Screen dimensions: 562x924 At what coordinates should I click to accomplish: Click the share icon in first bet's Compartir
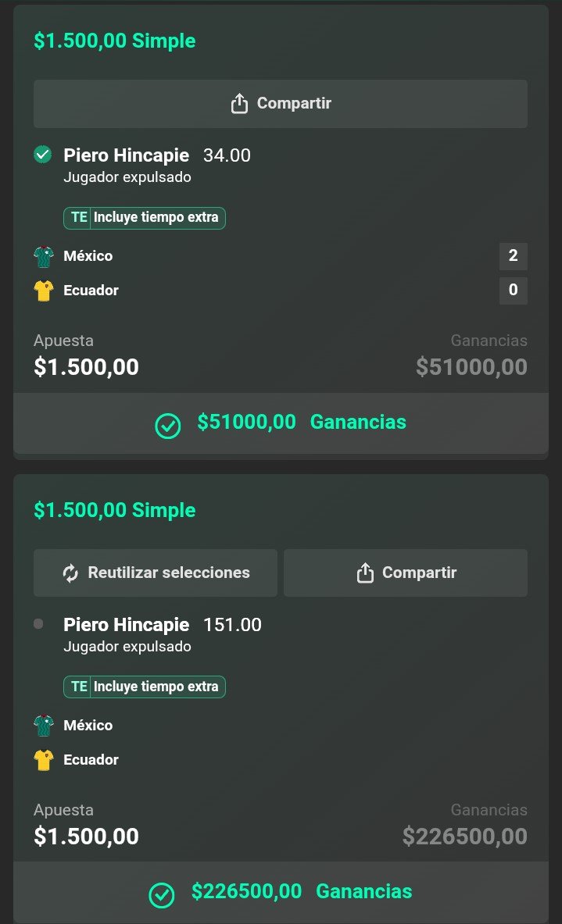coord(239,103)
